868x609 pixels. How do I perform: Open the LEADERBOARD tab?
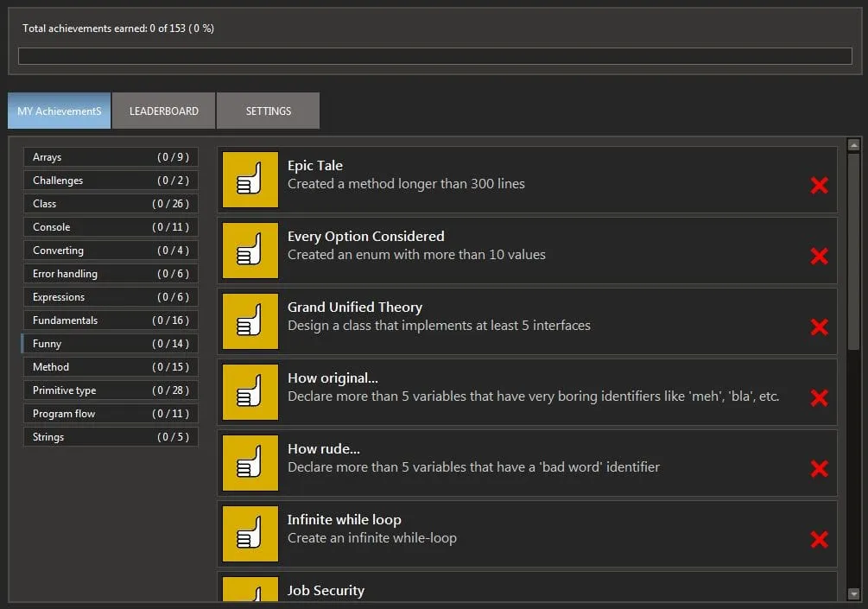click(164, 111)
